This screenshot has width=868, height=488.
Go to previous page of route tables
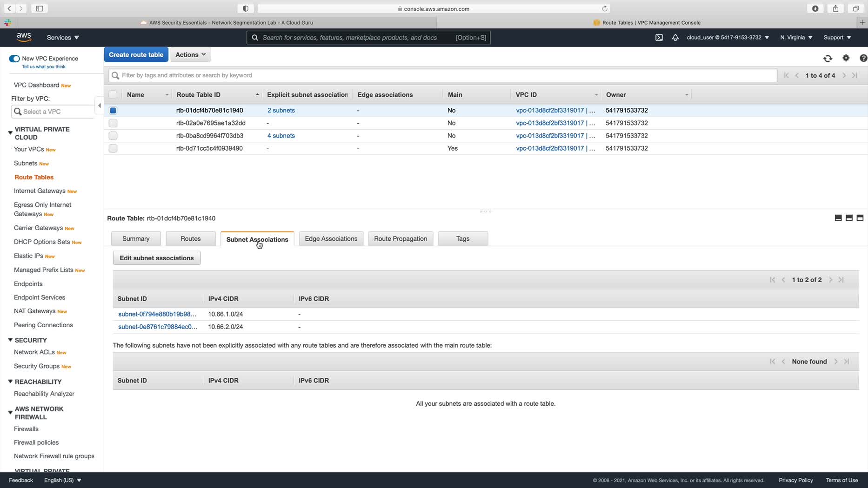point(797,75)
